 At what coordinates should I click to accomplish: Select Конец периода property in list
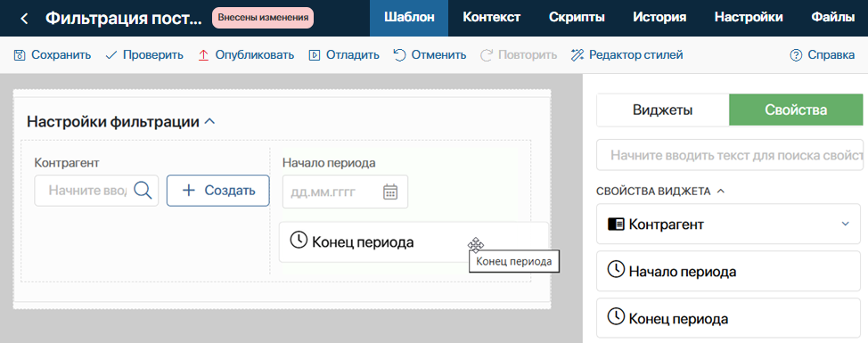click(728, 318)
